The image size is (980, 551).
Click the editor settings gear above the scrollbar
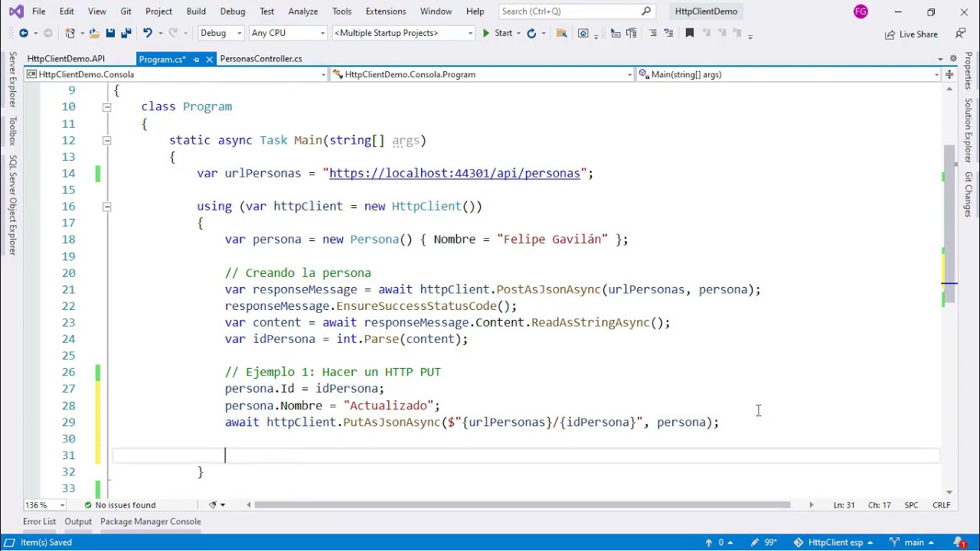pyautogui.click(x=953, y=59)
